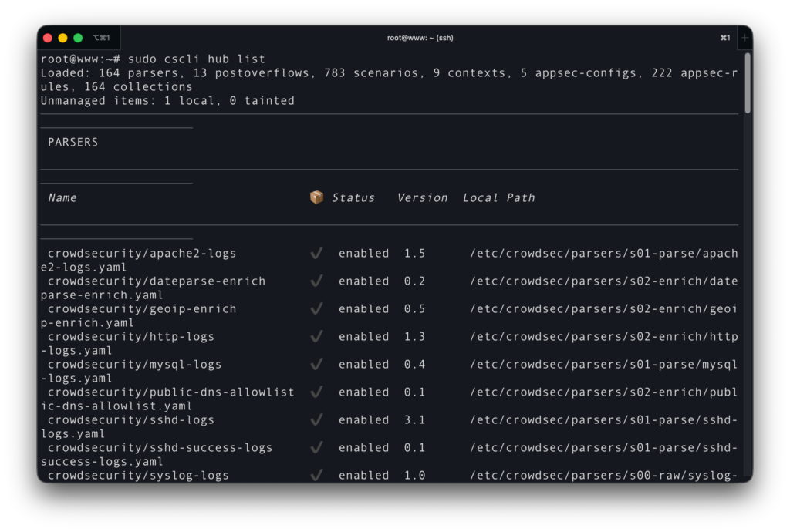Click version 3.1 of sshd-logs
Screen dimensions: 790x532
pos(414,419)
